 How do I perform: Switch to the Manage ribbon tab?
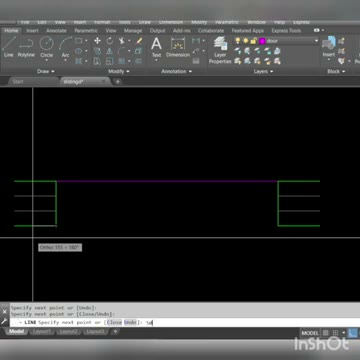(133, 30)
